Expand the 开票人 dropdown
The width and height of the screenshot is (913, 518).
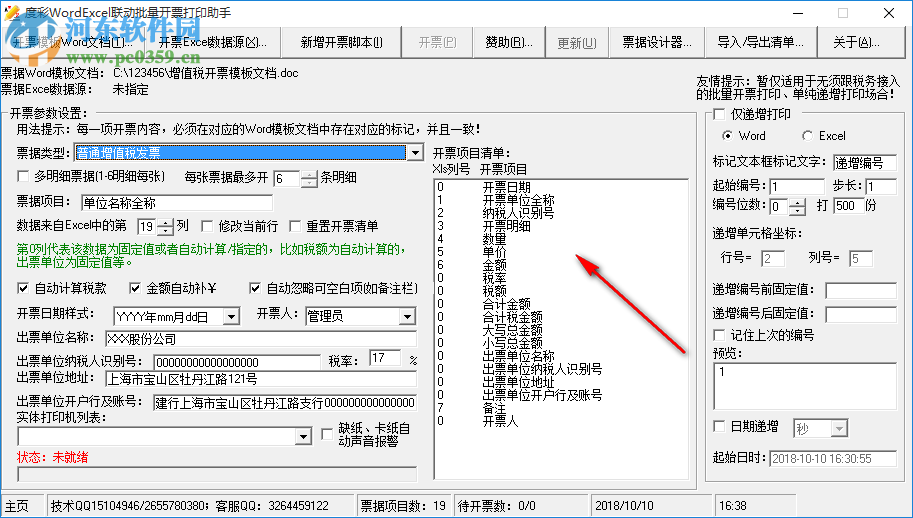pos(407,317)
